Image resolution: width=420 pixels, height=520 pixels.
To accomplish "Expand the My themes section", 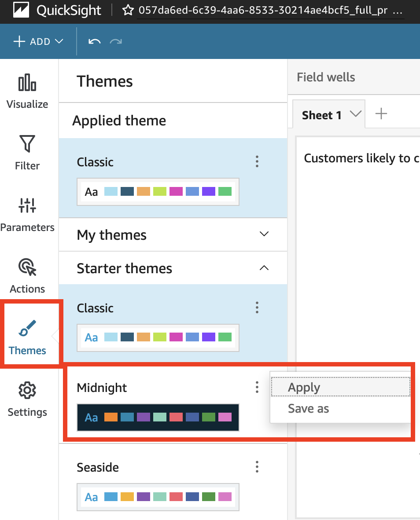I will (x=264, y=234).
